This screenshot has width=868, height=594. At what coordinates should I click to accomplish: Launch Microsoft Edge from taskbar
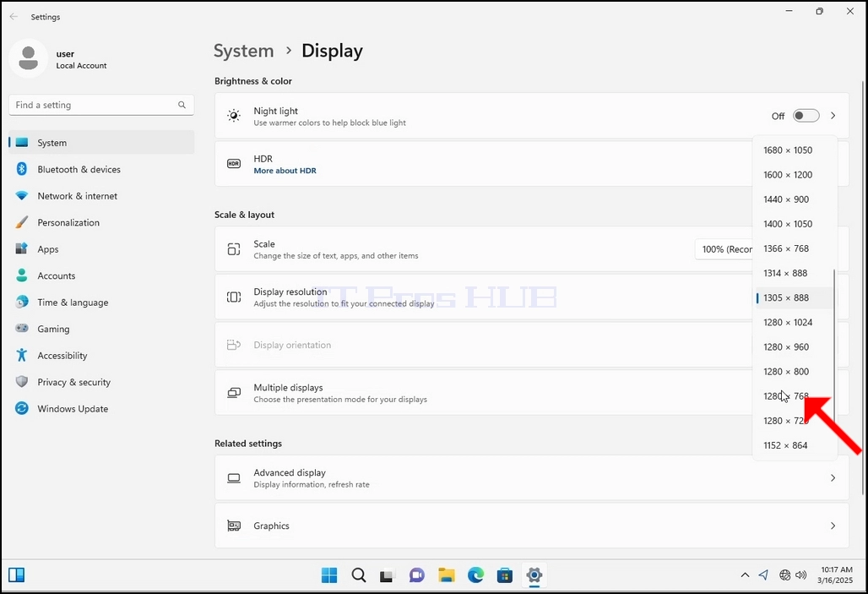[475, 575]
